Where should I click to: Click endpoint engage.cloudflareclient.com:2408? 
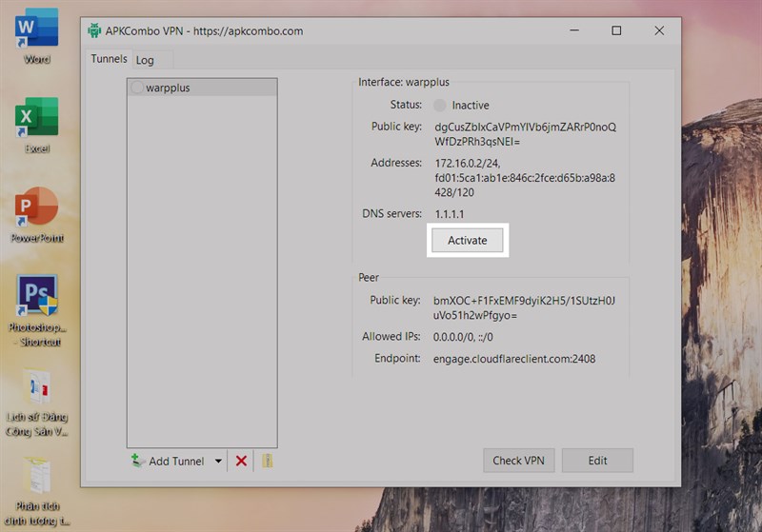(514, 359)
